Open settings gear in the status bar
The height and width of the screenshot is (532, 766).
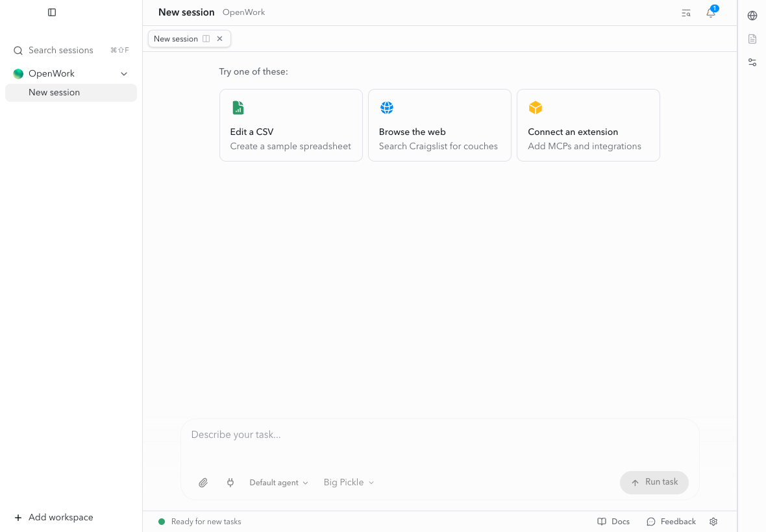(713, 522)
